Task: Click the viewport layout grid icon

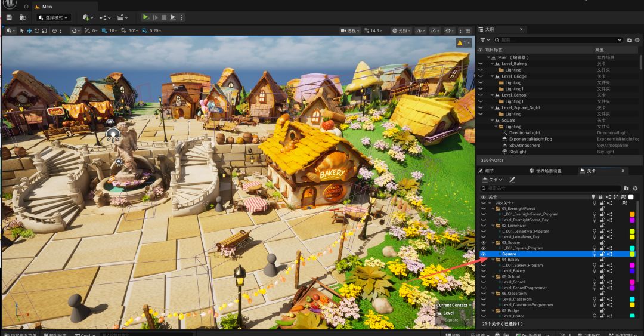Action: [468, 31]
